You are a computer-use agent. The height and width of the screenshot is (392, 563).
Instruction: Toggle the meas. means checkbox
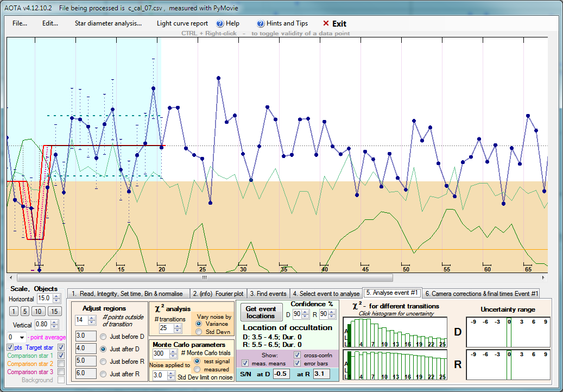tap(245, 363)
